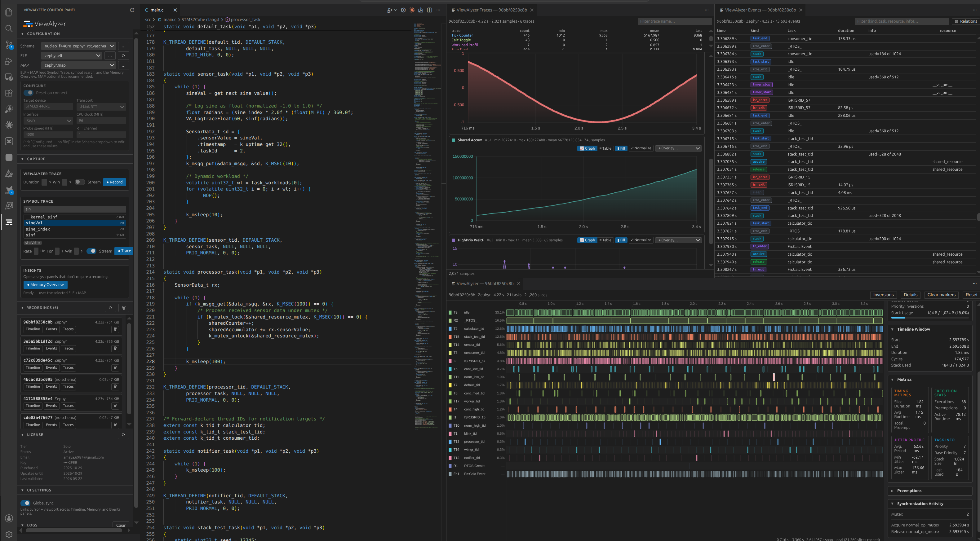Open the Remote Explorer view icon
980x541 pixels.
tap(9, 77)
